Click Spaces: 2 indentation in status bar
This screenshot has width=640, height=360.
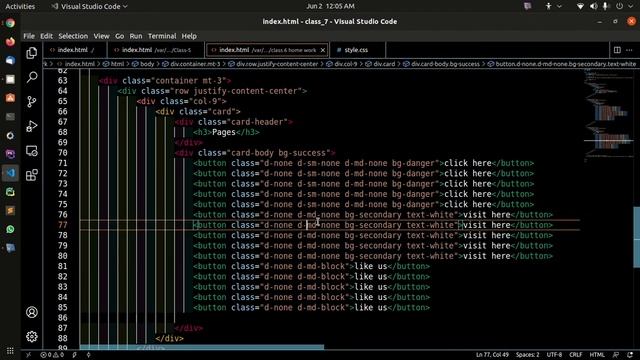click(527, 355)
